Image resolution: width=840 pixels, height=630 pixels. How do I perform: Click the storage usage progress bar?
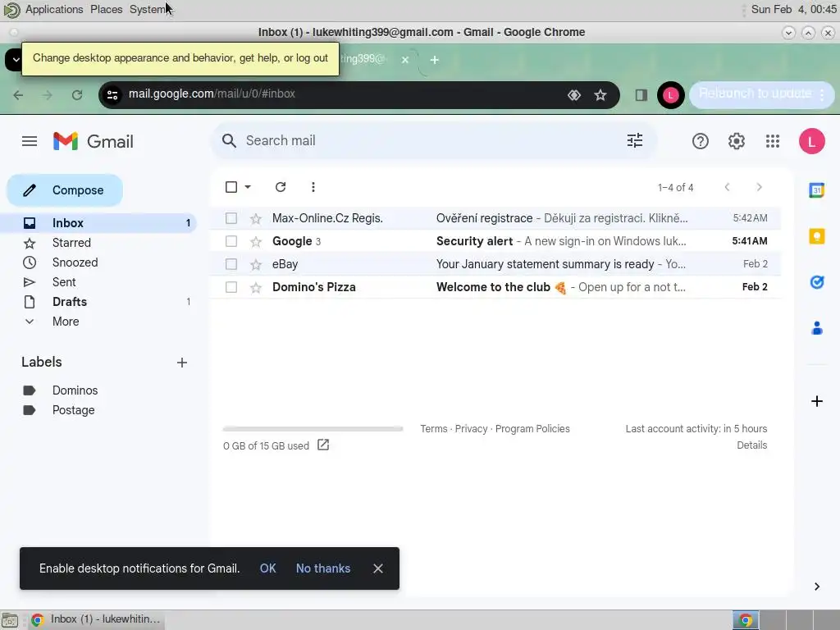click(x=313, y=428)
